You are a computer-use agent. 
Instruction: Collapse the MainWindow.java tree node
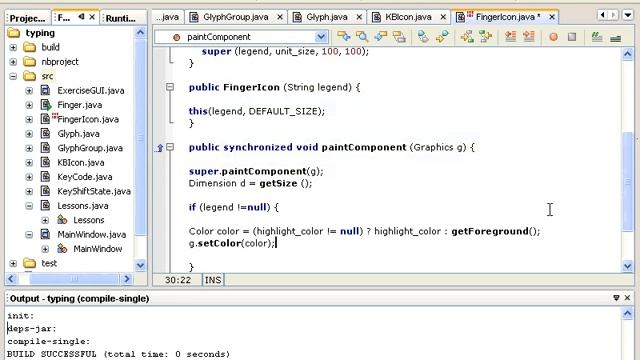[29, 235]
